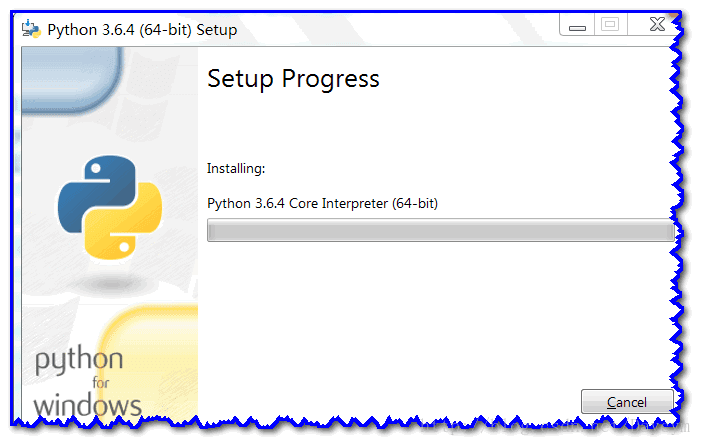Click the "Python 3.6.4 Core Interpreter (64-bit)" text
The height and width of the screenshot is (446, 701).
coord(322,203)
